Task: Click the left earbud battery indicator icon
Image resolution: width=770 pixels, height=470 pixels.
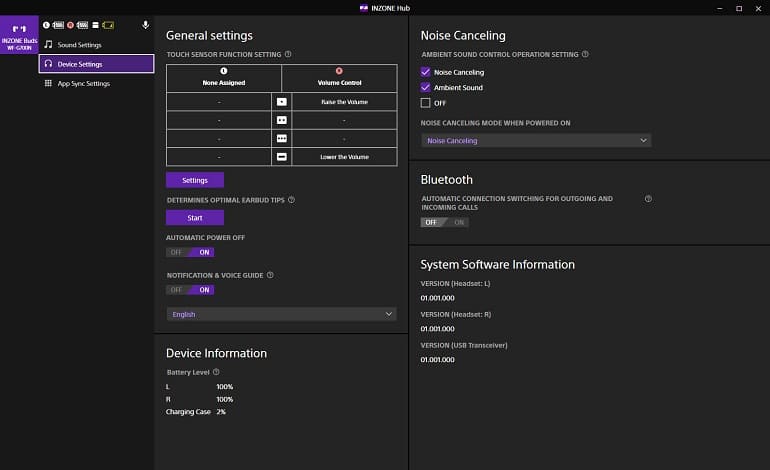Action: (x=58, y=25)
